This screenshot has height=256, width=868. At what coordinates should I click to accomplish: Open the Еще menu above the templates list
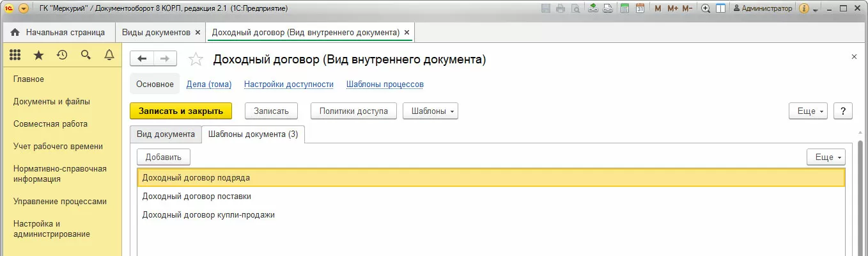point(826,157)
